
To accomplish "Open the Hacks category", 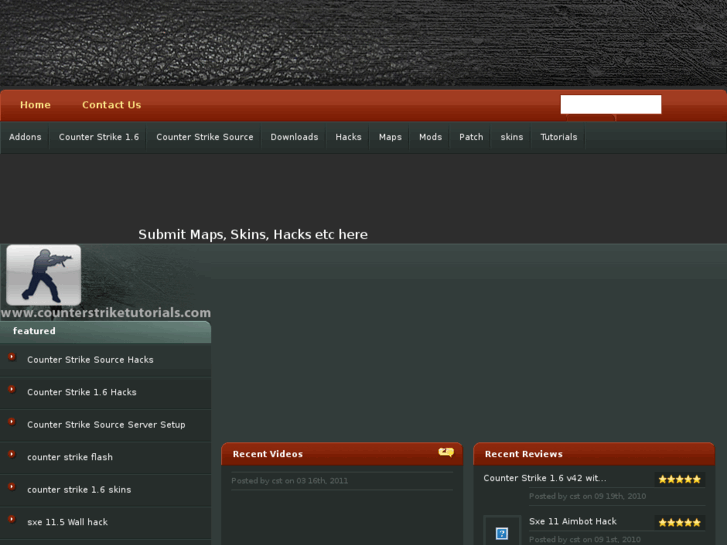I will pyautogui.click(x=348, y=137).
